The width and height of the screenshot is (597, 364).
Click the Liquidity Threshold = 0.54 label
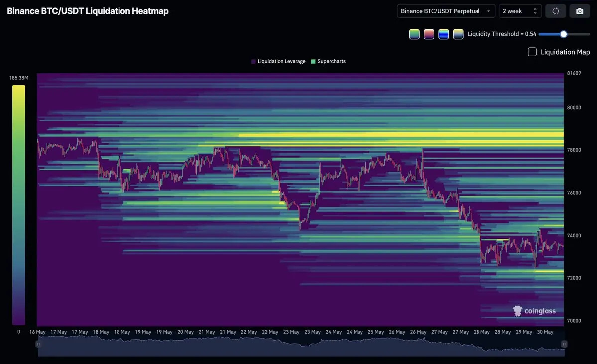click(x=502, y=34)
